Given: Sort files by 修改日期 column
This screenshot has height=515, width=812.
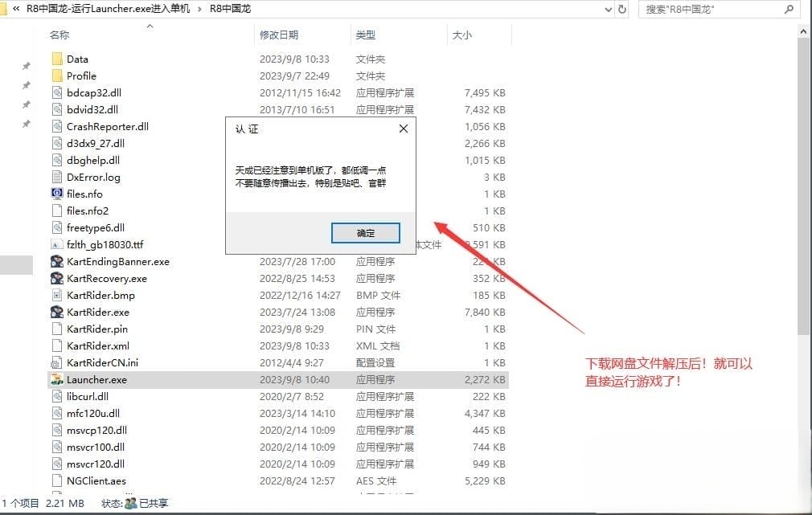Looking at the screenshot, I should [x=279, y=35].
